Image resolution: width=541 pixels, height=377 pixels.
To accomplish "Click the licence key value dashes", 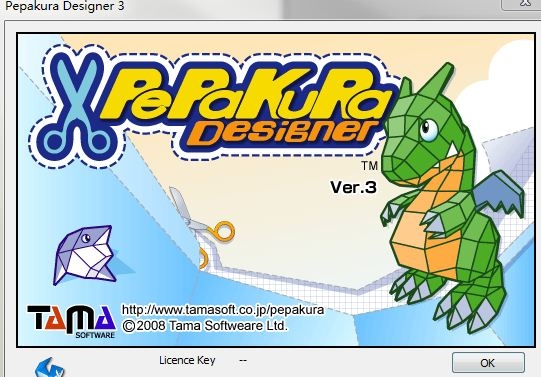I will tap(243, 360).
